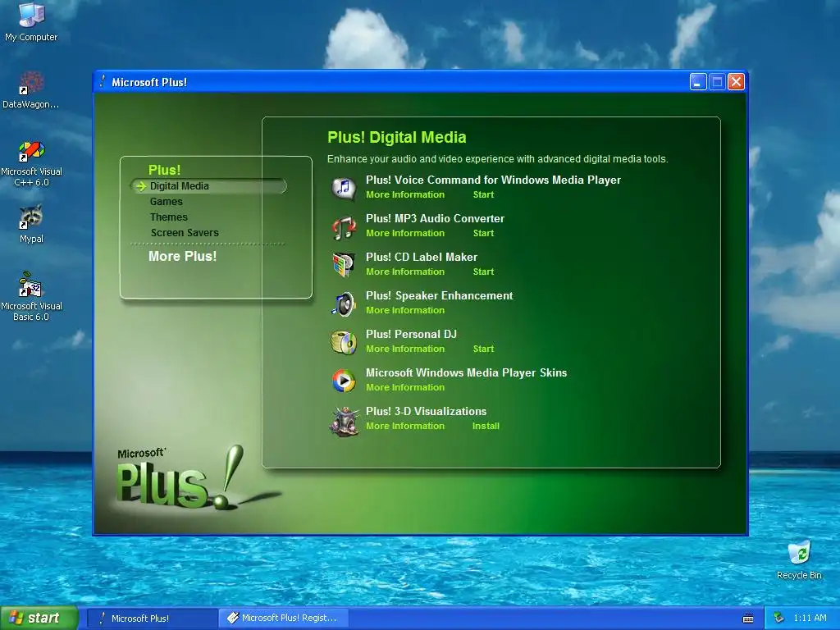The image size is (840, 630).
Task: Start Plus! Voice Command
Action: [x=483, y=194]
